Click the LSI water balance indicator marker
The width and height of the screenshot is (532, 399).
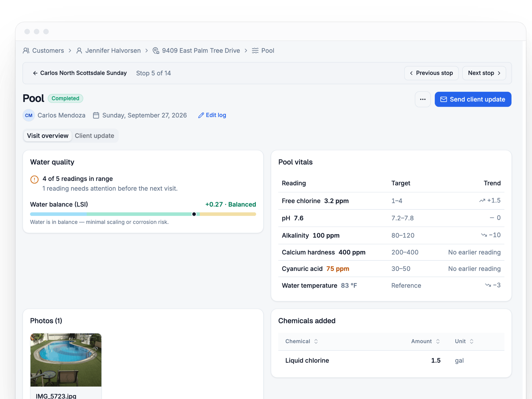[194, 214]
